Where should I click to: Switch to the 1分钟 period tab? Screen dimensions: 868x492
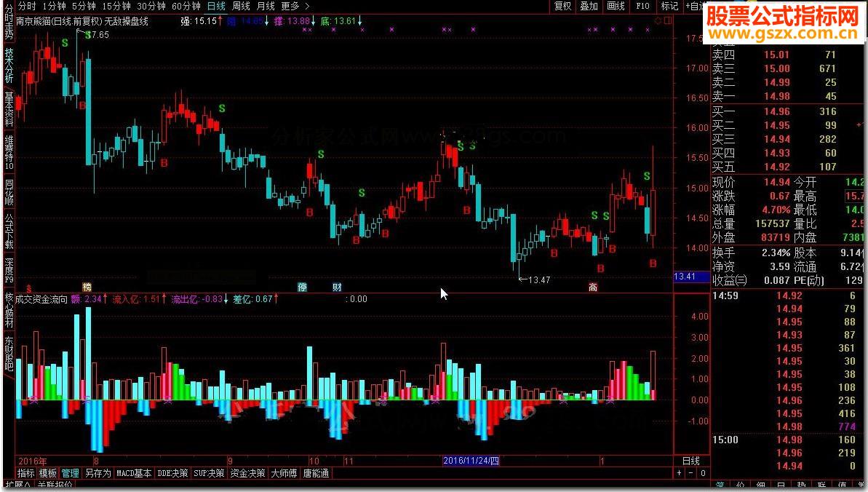click(x=54, y=6)
